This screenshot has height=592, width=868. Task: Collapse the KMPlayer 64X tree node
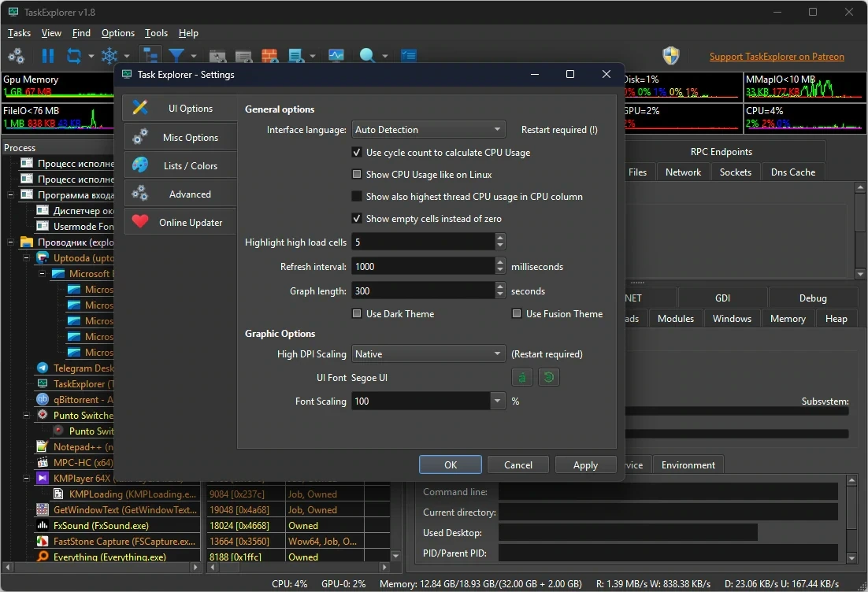(x=26, y=478)
